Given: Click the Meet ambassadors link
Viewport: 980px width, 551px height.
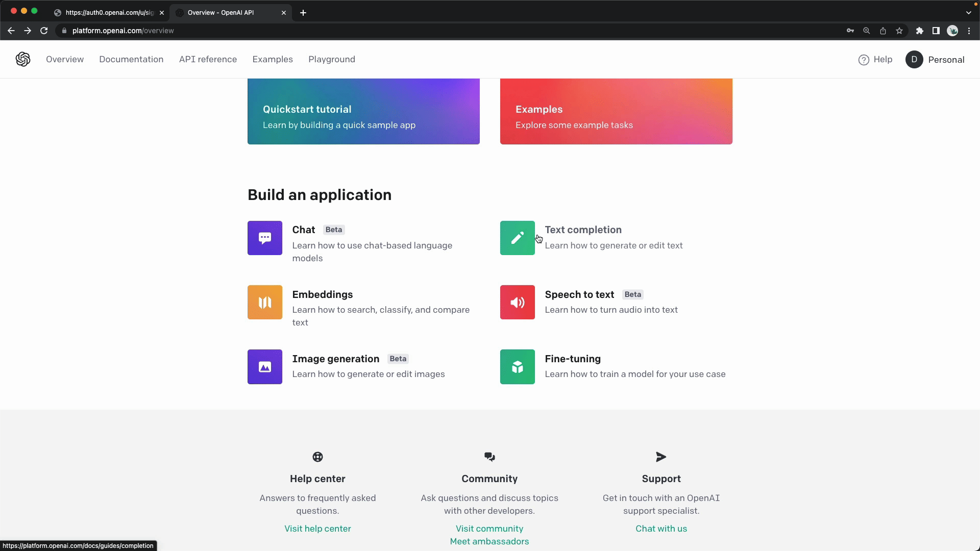Looking at the screenshot, I should coord(489,541).
